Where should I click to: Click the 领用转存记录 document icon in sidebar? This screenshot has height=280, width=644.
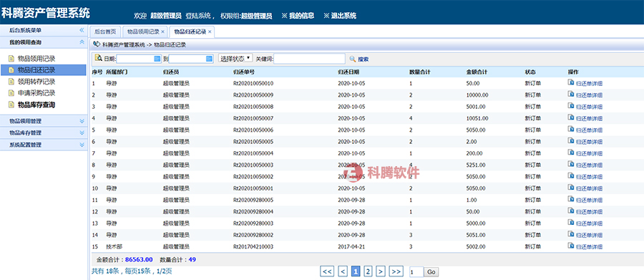click(11, 82)
